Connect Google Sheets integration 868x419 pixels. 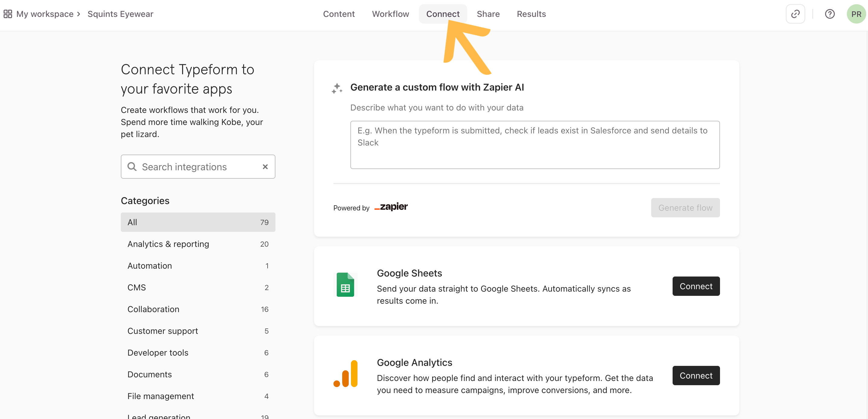tap(696, 286)
